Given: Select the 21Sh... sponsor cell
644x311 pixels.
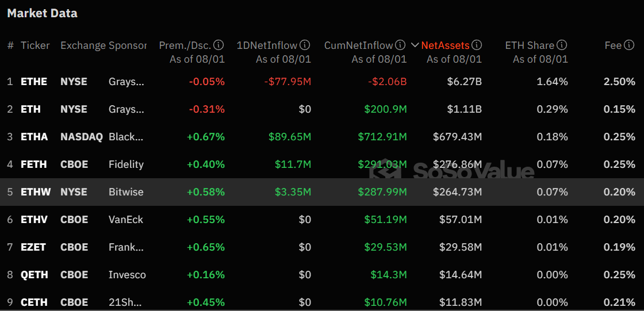Looking at the screenshot, I should tap(125, 302).
